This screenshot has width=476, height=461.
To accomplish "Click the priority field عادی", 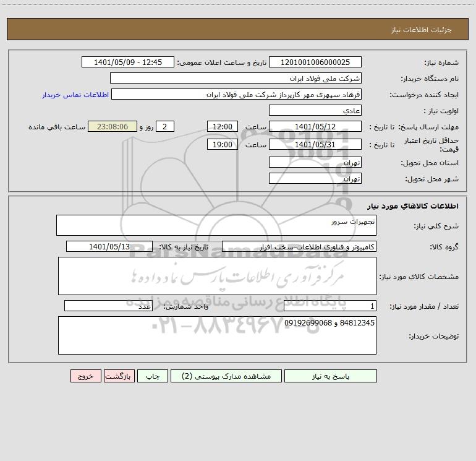I will coord(315,110).
